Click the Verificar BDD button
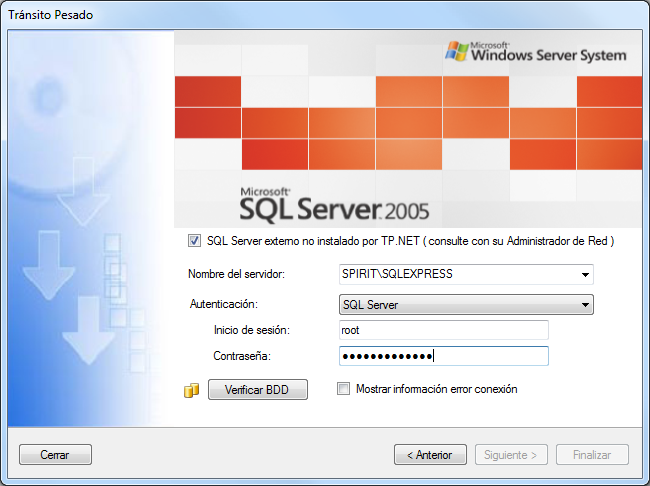Viewport: 650px width, 486px height. point(258,389)
